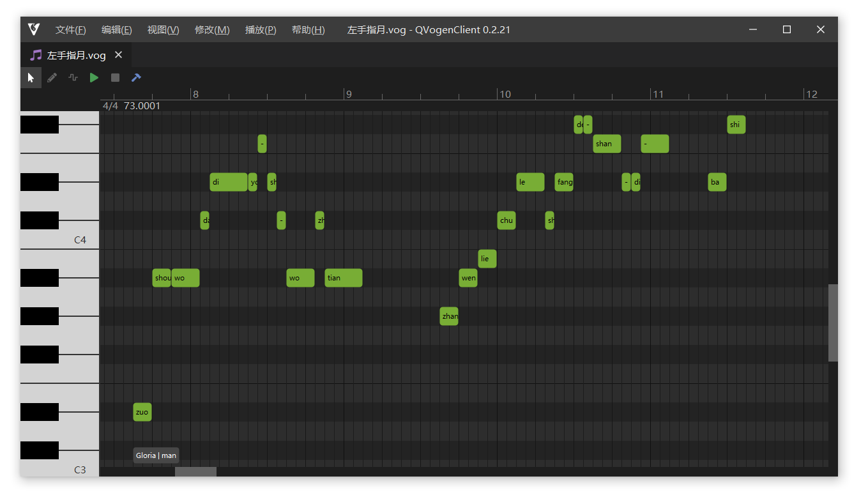Viewport: 868px width, 504px height.
Task: Click the "Gloria | man" voice label
Action: (156, 455)
